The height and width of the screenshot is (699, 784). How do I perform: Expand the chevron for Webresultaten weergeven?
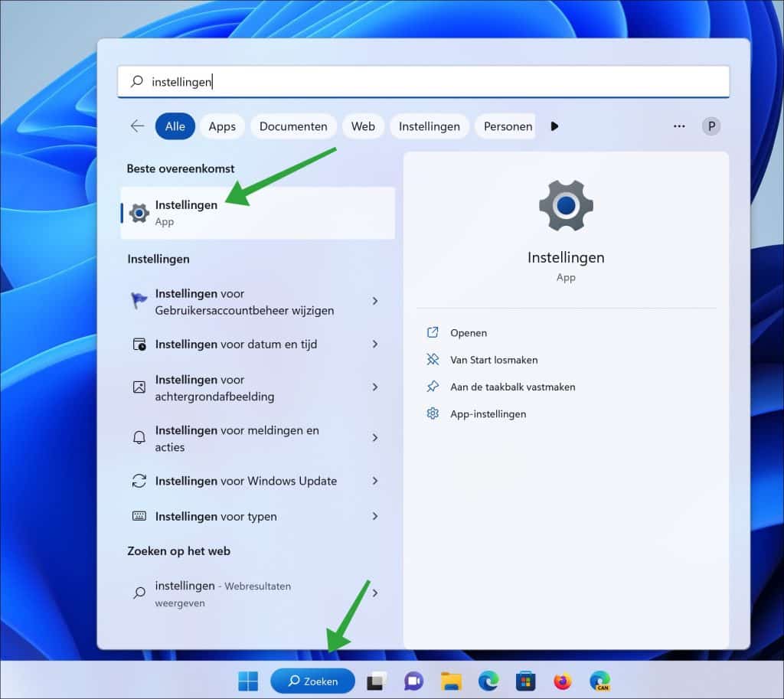click(375, 593)
